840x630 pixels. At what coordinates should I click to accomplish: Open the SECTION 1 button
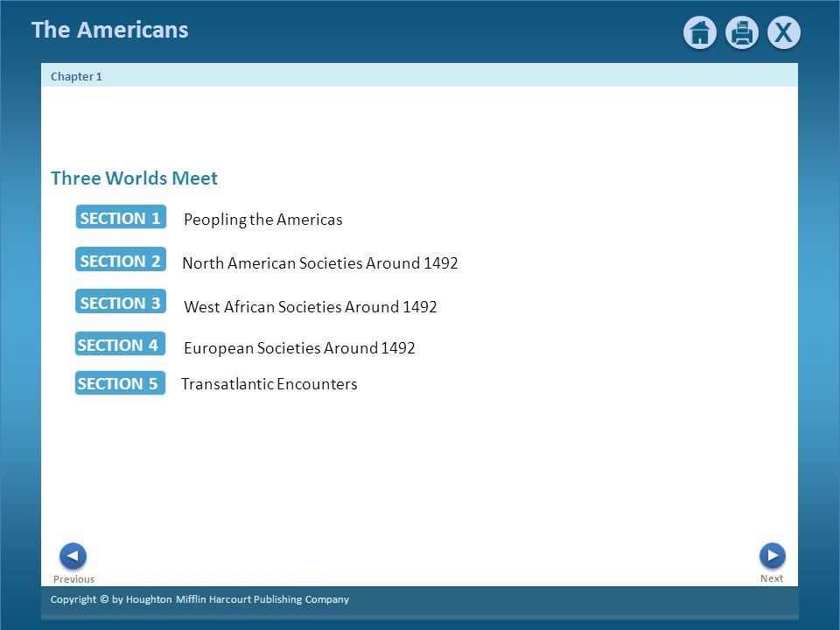(121, 217)
